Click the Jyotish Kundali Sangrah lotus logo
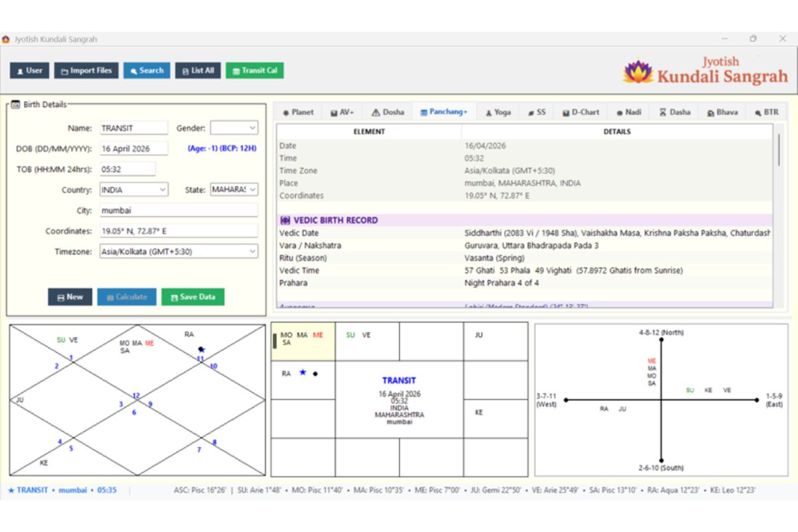 click(x=638, y=71)
